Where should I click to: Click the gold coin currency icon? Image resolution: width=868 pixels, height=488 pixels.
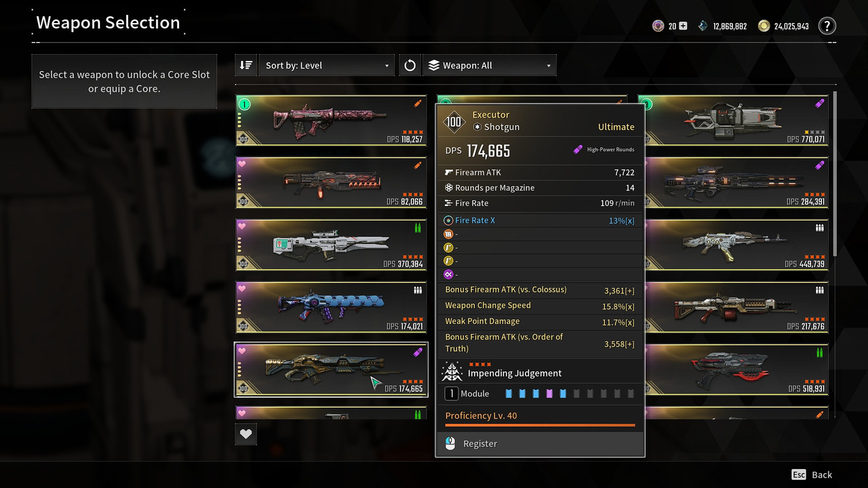[x=764, y=26]
